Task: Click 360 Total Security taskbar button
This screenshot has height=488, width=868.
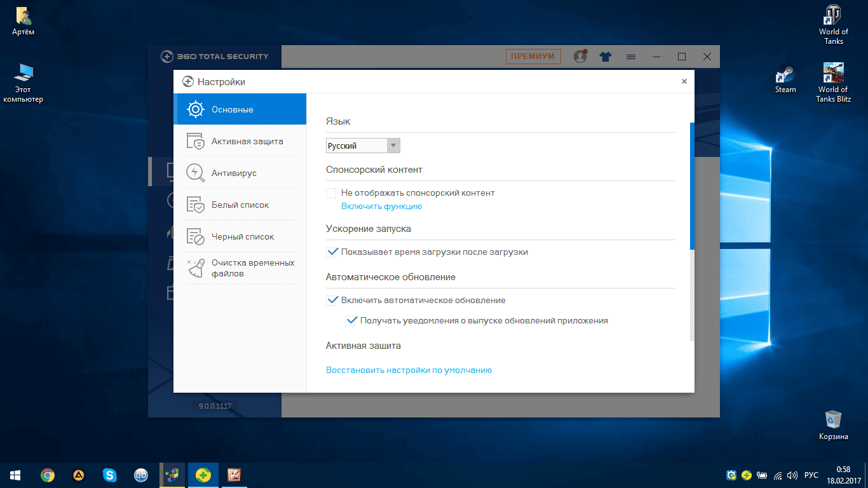Action: click(x=203, y=475)
